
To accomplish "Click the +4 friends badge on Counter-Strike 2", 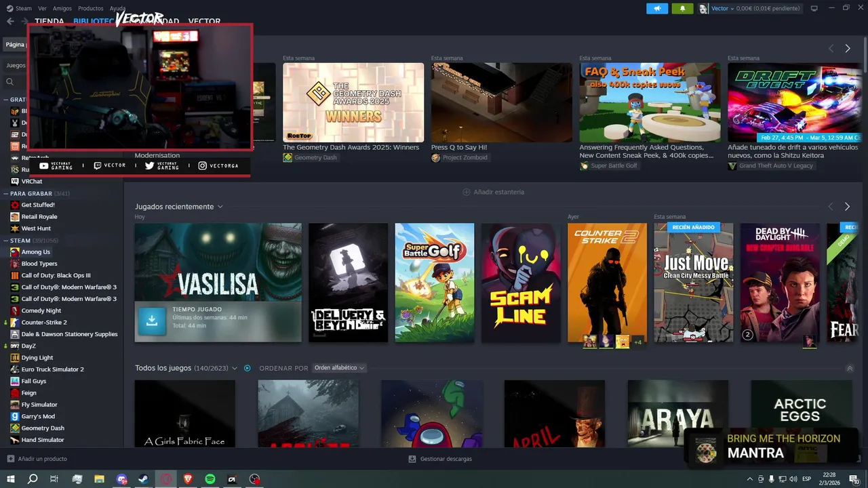I will pos(637,342).
